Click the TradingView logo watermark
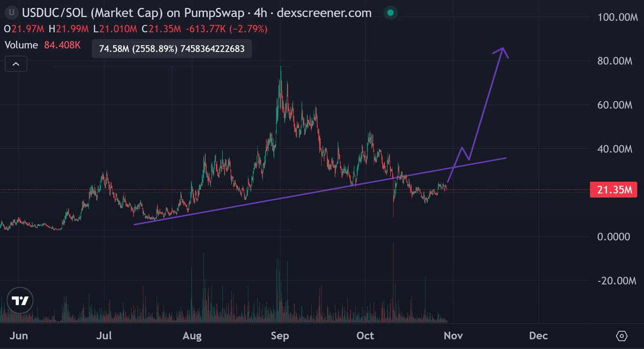Viewport: 644px width, 349px height. tap(20, 300)
